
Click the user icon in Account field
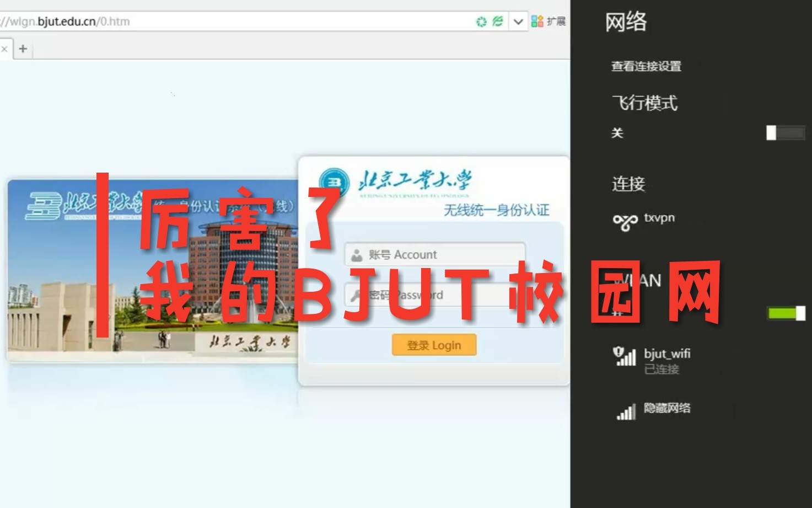(357, 255)
